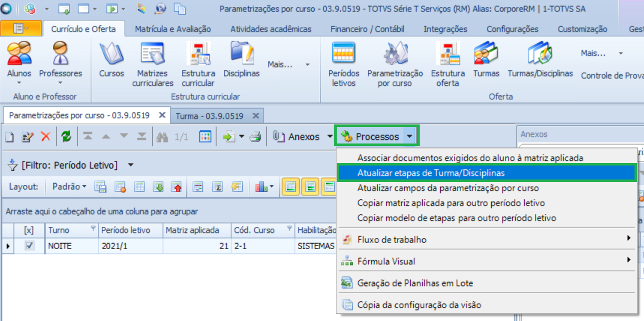
Task: Click the save layout icon
Action: coord(101,187)
